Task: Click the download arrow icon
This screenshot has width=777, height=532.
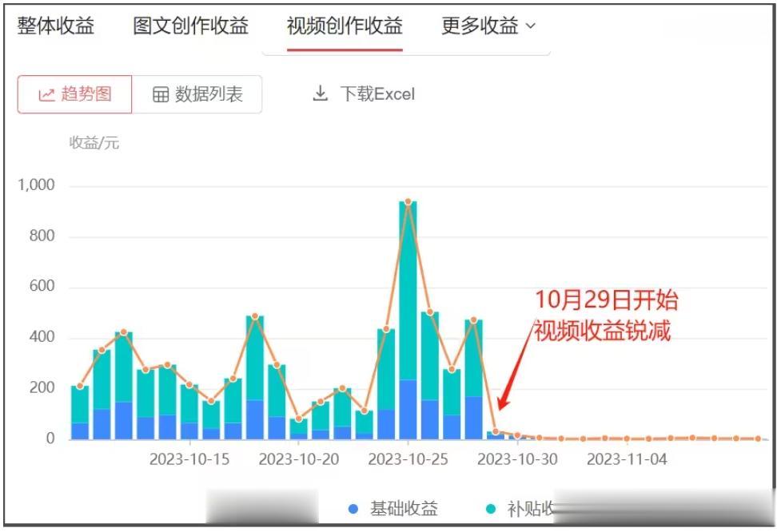Action: [320, 93]
